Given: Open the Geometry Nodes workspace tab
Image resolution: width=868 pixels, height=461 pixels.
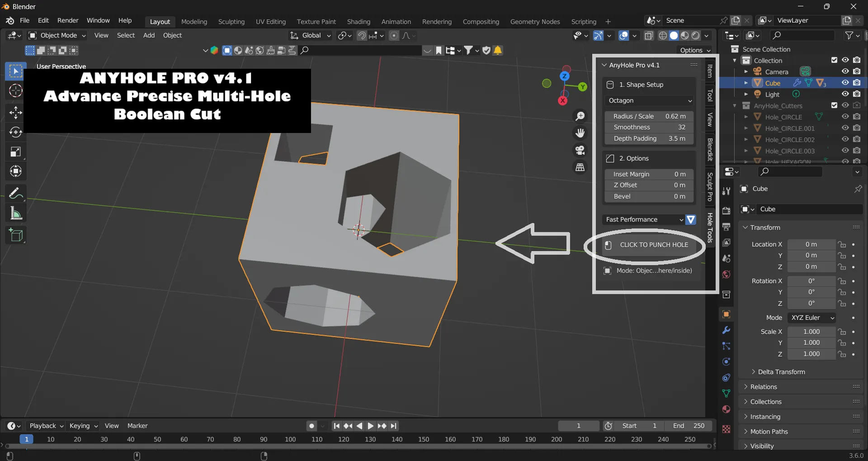Looking at the screenshot, I should coord(535,22).
